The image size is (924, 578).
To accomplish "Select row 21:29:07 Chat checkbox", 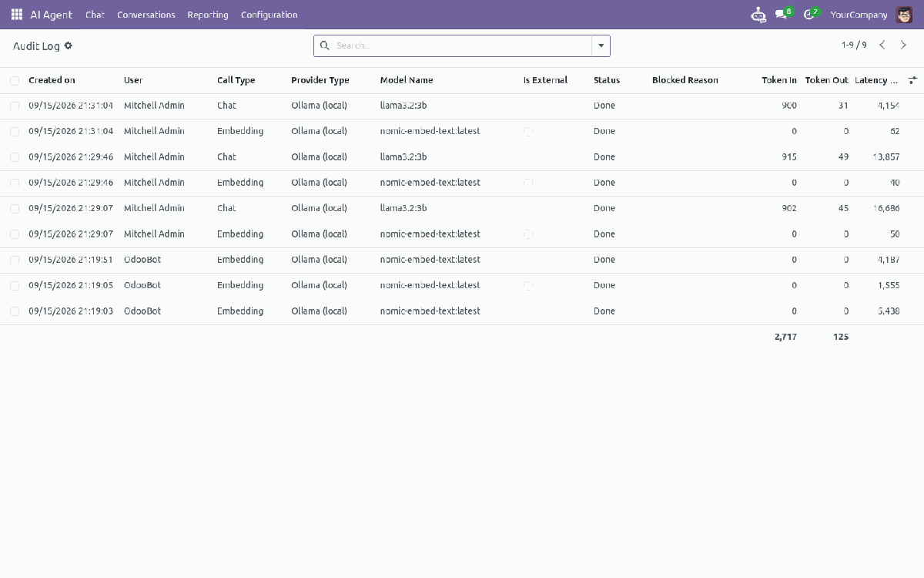I will coord(15,209).
